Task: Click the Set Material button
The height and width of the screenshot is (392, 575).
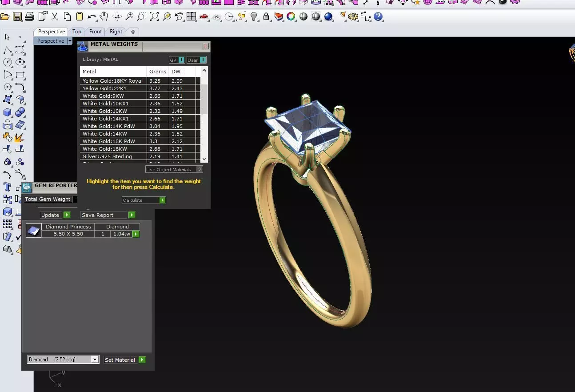Action: pyautogui.click(x=125, y=360)
